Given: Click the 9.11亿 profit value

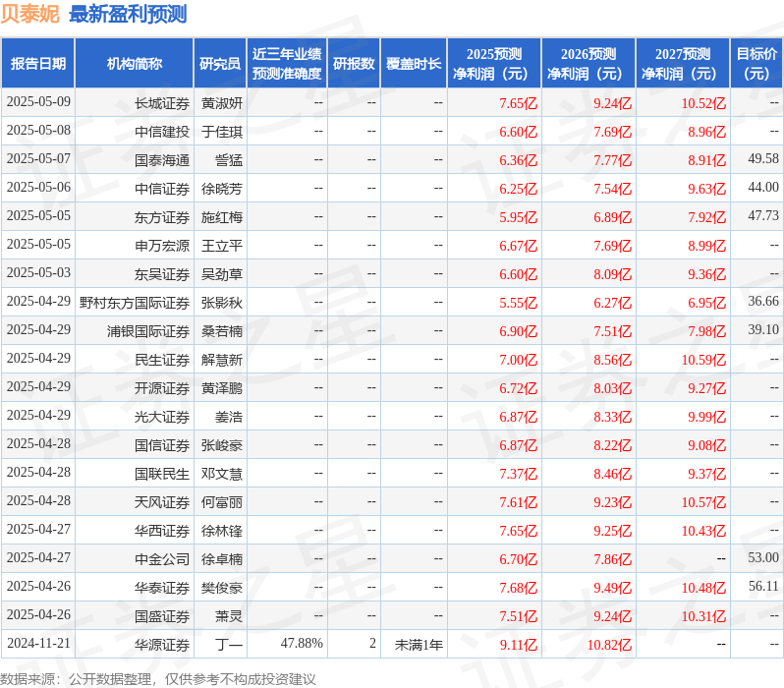Looking at the screenshot, I should (519, 646).
